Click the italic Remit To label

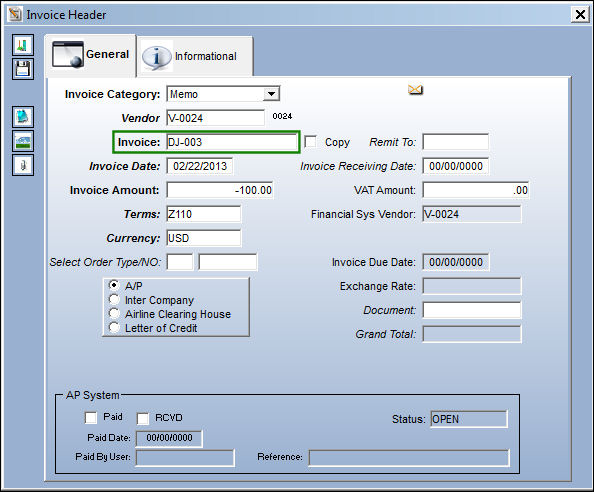click(392, 142)
